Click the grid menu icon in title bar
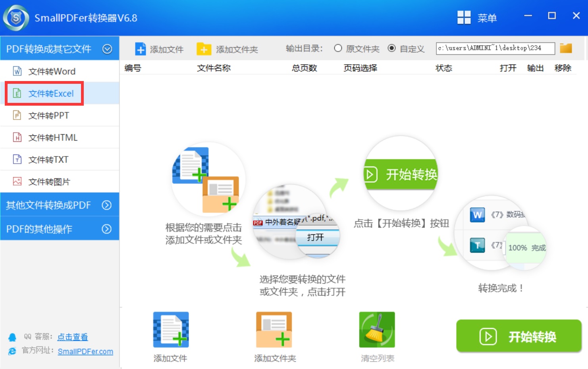The width and height of the screenshot is (588, 369). point(464,18)
